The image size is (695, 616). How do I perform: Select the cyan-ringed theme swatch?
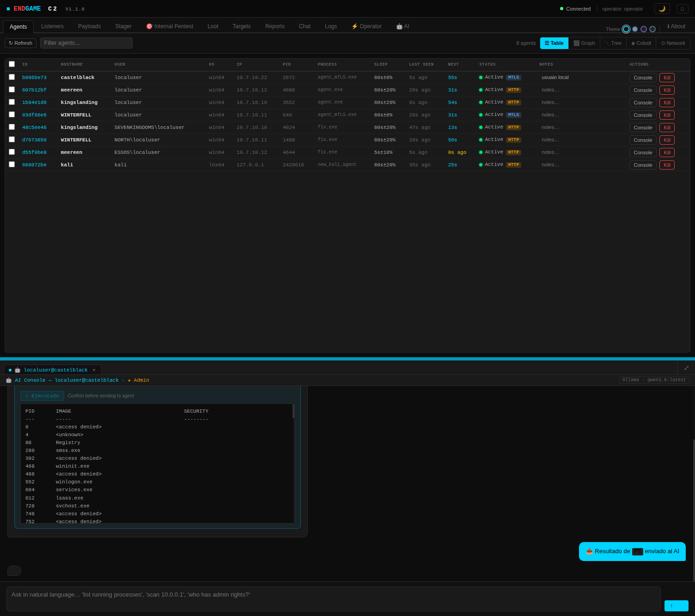coord(626,29)
